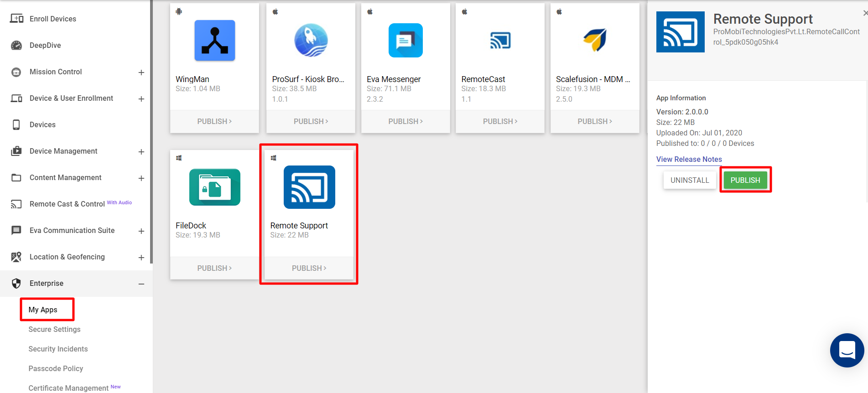This screenshot has width=868, height=393.
Task: Click PUBLISH under Scalefusion MDM
Action: tap(595, 121)
